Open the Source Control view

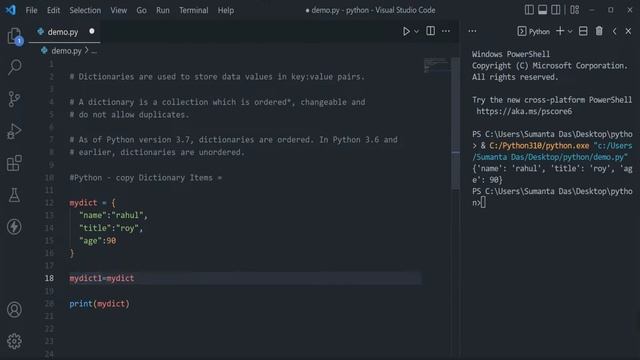pos(14,99)
